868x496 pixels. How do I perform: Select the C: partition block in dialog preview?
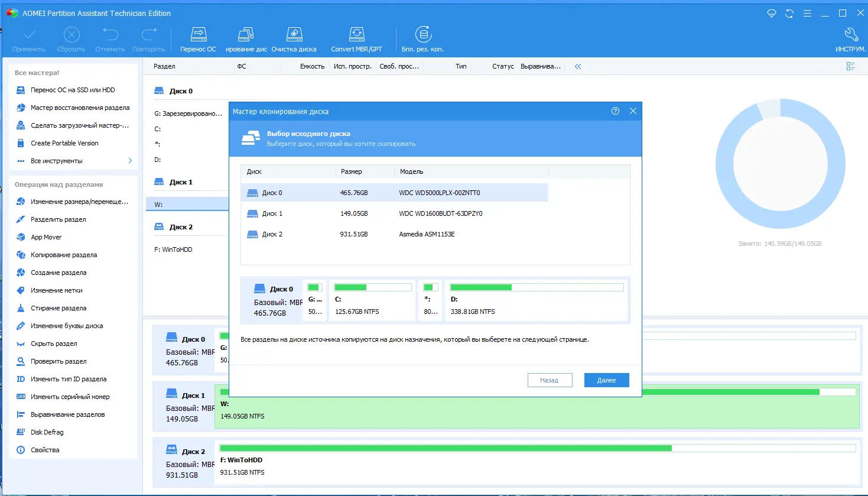pyautogui.click(x=373, y=300)
